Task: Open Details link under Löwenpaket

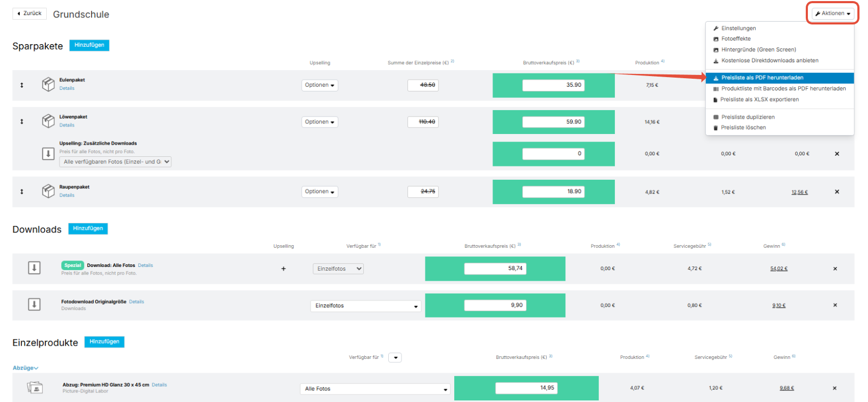Action: click(67, 125)
